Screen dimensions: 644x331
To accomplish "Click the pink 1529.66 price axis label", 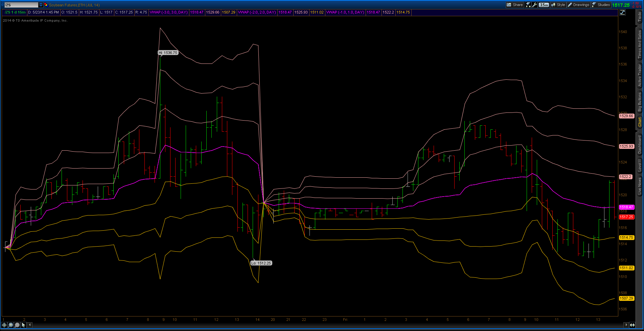I will pos(626,116).
